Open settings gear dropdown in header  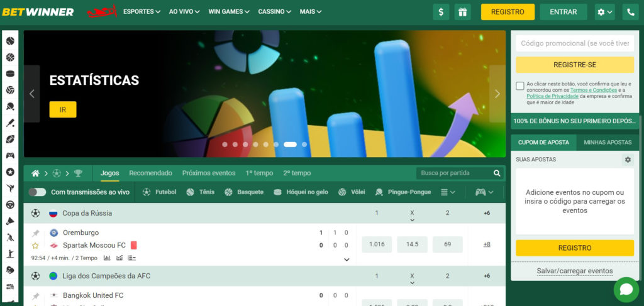(604, 12)
